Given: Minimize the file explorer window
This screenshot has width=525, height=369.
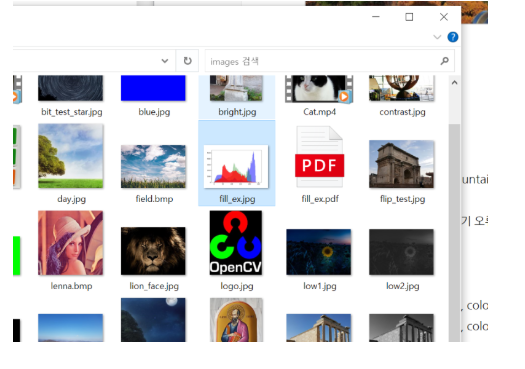Looking at the screenshot, I should point(376,17).
